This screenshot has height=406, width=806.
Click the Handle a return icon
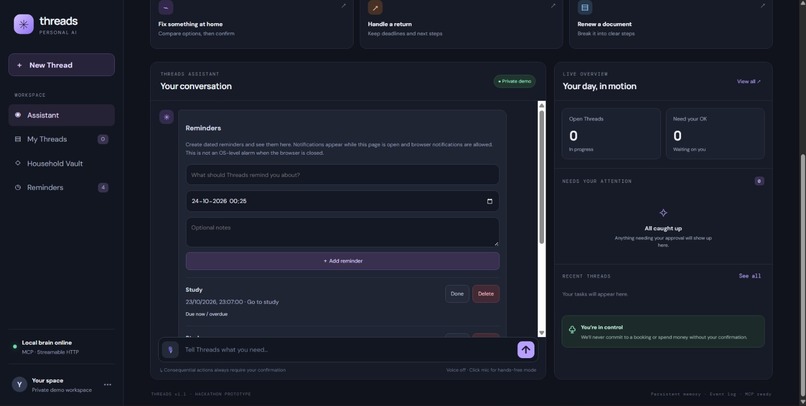pos(375,7)
